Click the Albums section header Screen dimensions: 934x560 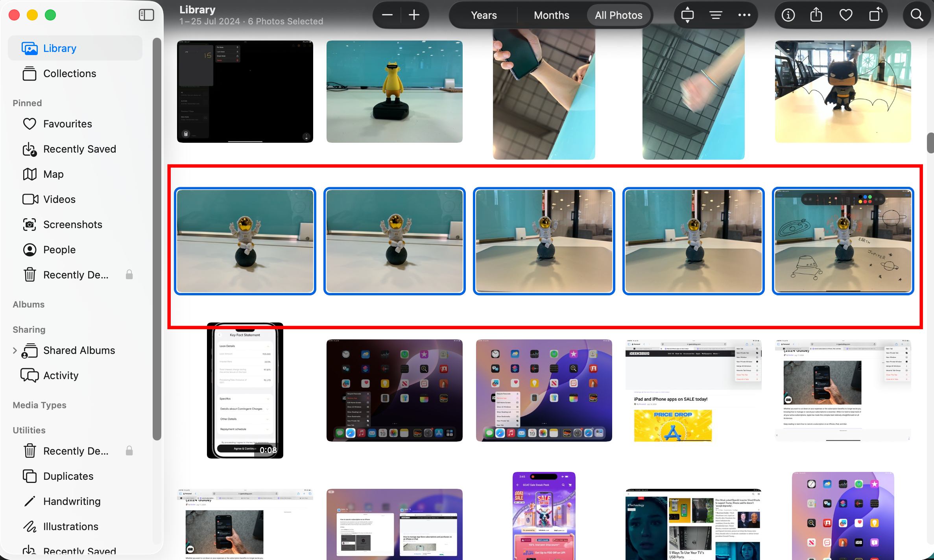click(28, 304)
